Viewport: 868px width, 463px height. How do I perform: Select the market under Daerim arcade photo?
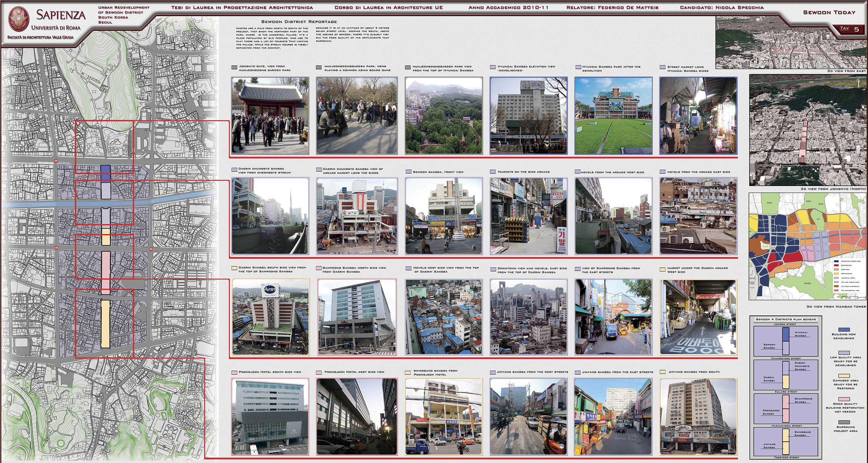coord(698,317)
